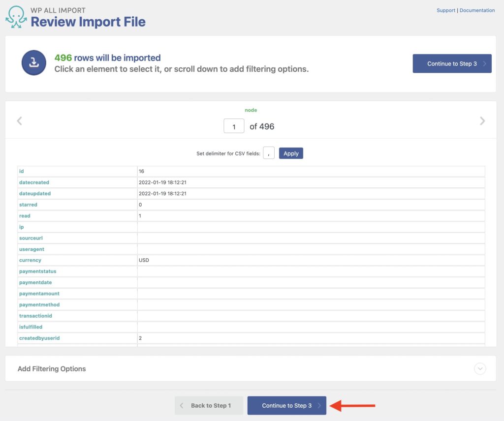The height and width of the screenshot is (421, 504).
Task: Click the blue circular import file icon
Action: tap(33, 63)
